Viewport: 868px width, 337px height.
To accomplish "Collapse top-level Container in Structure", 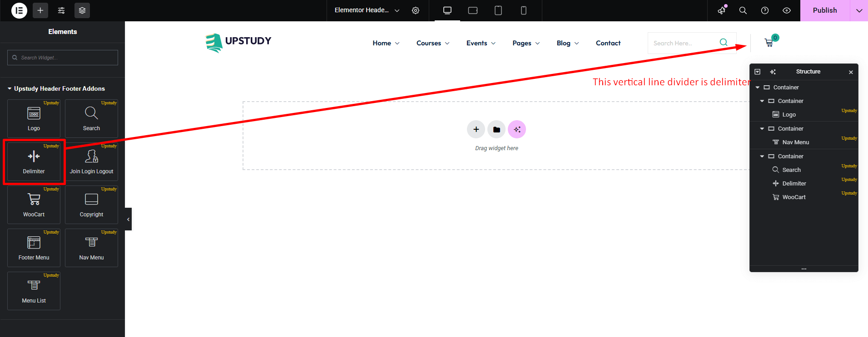I will coord(757,88).
